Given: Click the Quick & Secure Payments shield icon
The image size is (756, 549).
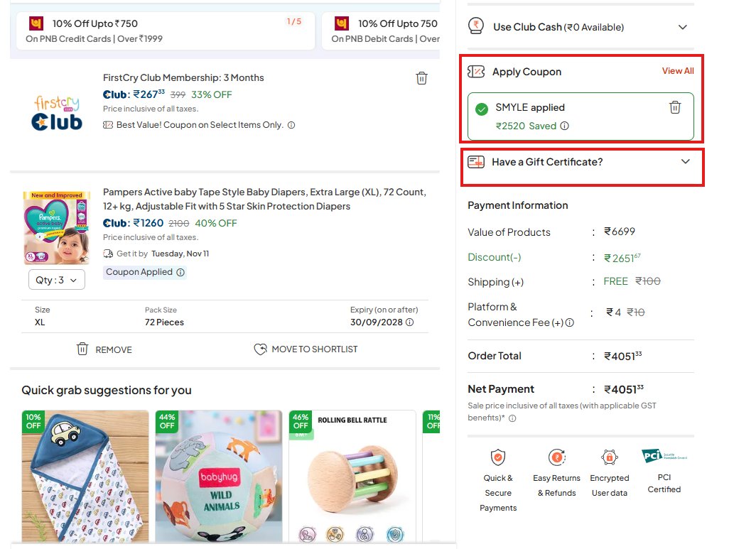Looking at the screenshot, I should coord(498,457).
